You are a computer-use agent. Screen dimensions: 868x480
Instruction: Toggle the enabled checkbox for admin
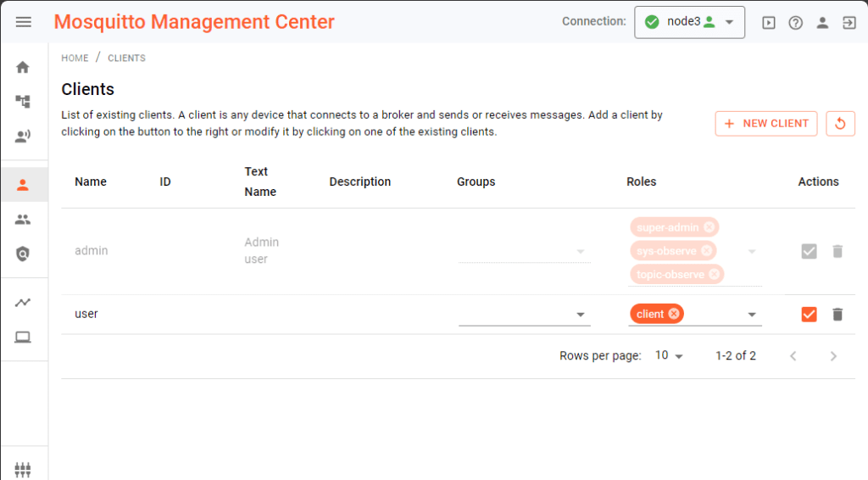(x=809, y=251)
